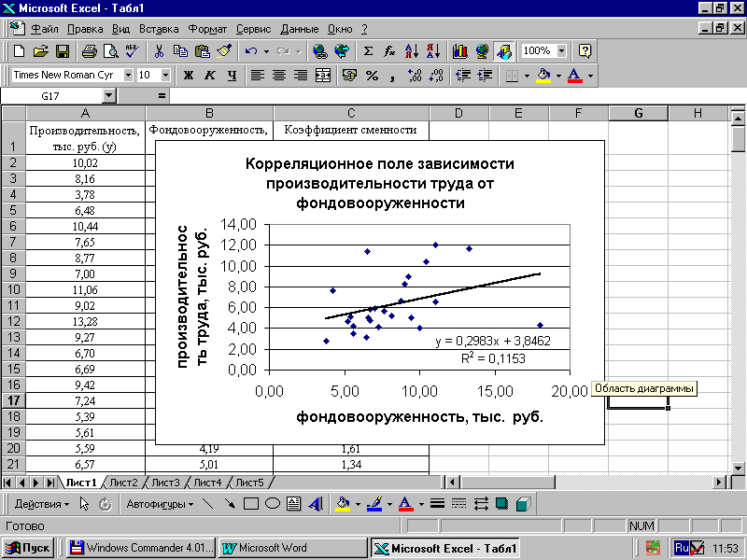Switch to the Лист4 sheet tab

207,483
